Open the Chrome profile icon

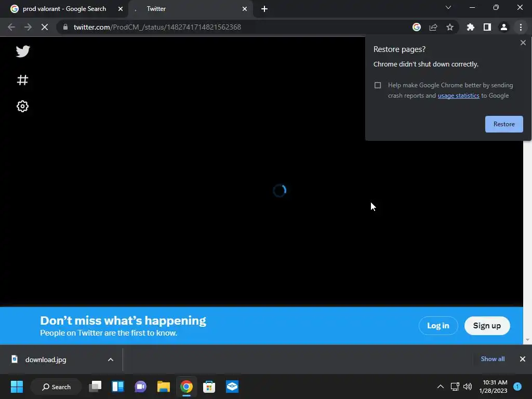(504, 27)
